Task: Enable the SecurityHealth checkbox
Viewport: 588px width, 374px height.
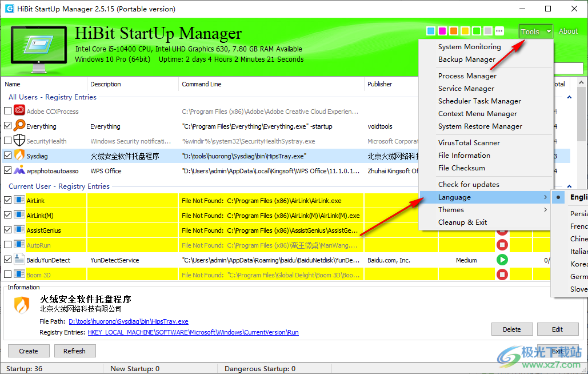Action: 7,141
